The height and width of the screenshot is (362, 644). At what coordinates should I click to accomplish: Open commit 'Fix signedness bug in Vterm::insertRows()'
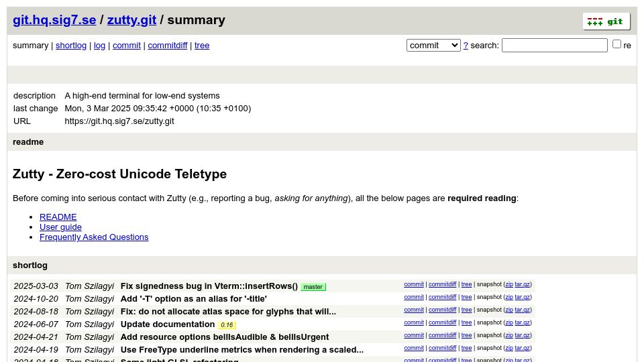pyautogui.click(x=209, y=286)
